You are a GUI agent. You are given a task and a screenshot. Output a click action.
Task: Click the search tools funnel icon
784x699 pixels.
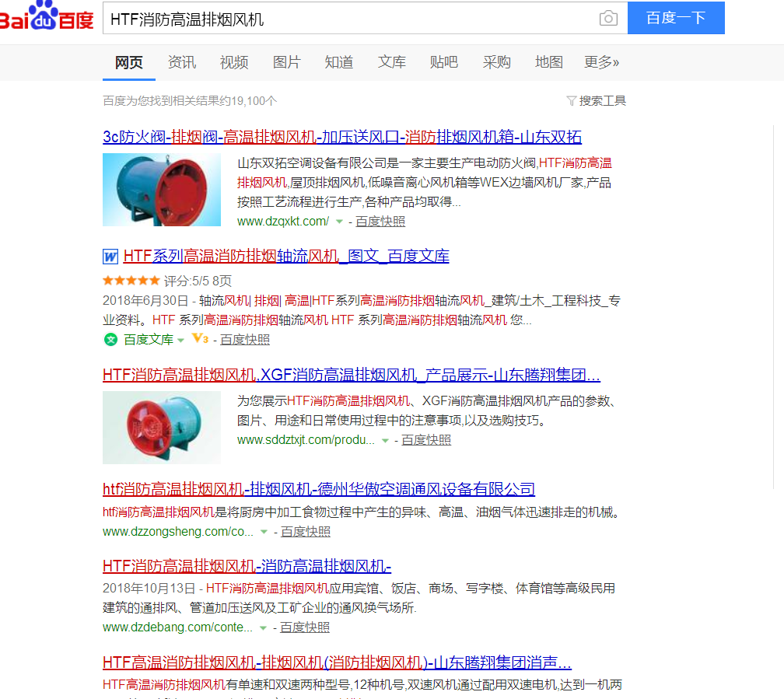click(x=571, y=101)
